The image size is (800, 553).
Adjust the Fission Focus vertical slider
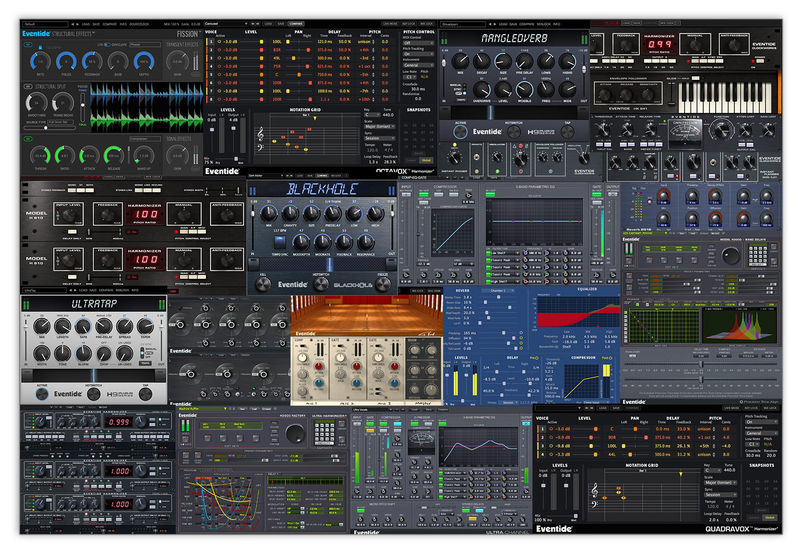83,106
